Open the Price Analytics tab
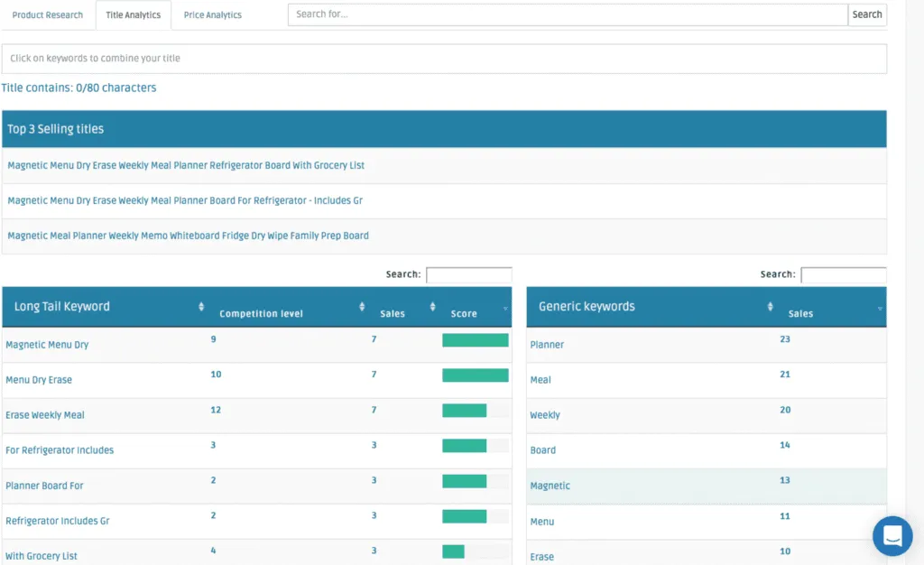Viewport: 924px width, 565px height. pos(212,15)
